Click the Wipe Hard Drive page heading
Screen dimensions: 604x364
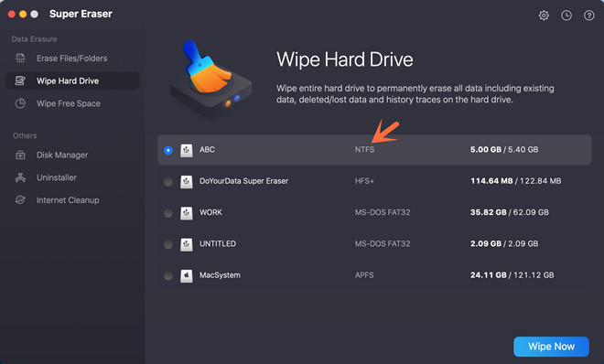(x=345, y=59)
